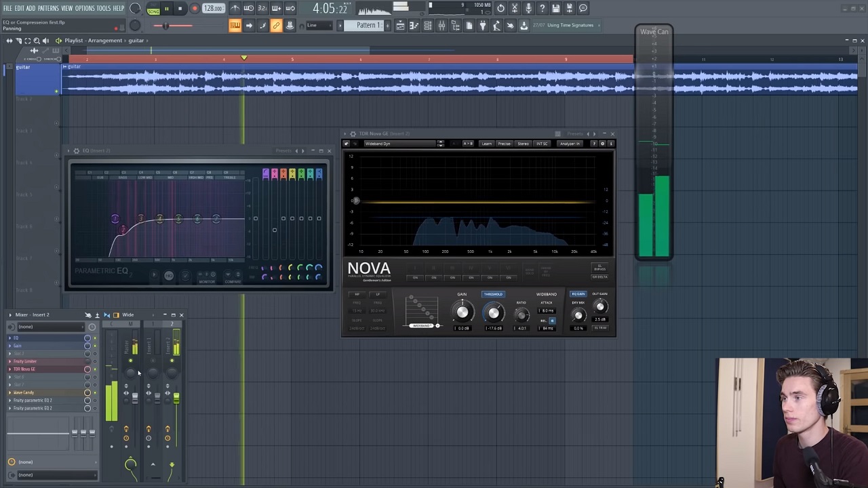Screen dimensions: 868x488
Task: Click the Learn button in Nova
Action: [486, 144]
